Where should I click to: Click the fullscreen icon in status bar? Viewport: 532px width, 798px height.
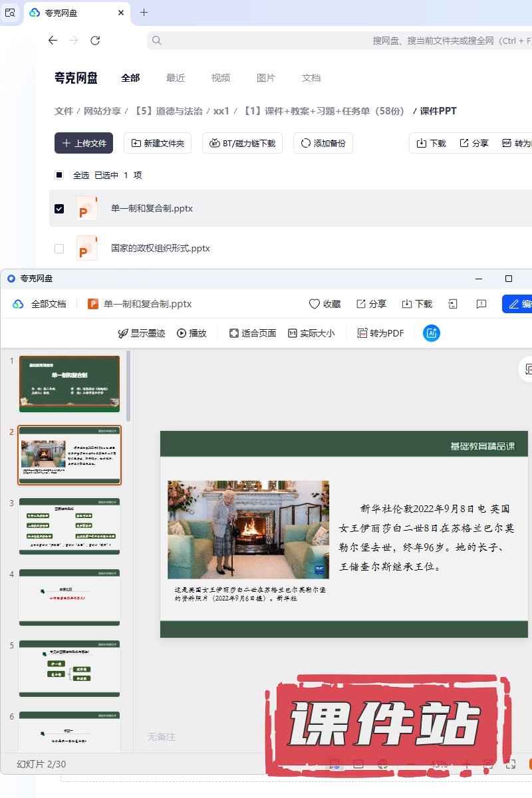click(511, 764)
